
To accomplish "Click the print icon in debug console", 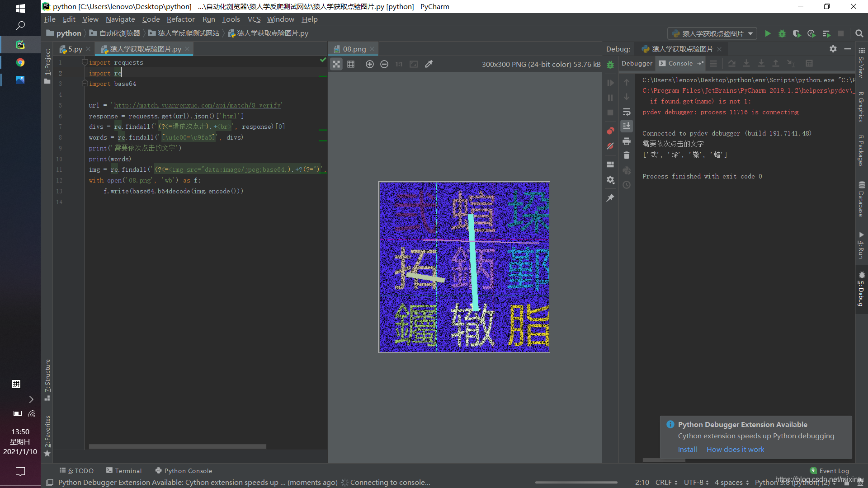I will 627,141.
